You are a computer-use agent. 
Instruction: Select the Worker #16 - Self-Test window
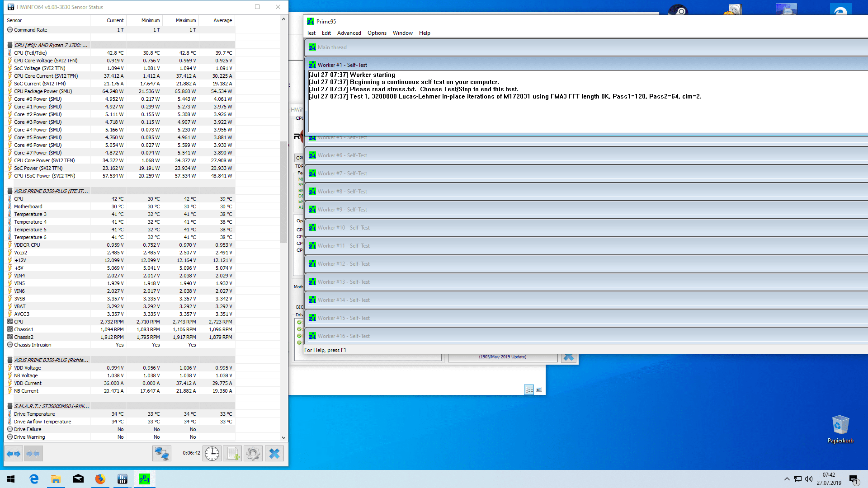[586, 336]
